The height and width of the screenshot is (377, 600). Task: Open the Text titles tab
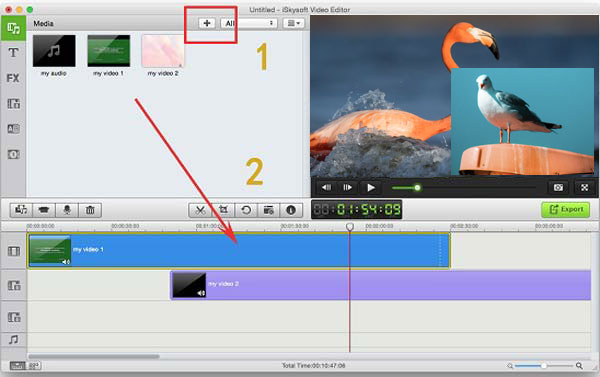[x=13, y=52]
